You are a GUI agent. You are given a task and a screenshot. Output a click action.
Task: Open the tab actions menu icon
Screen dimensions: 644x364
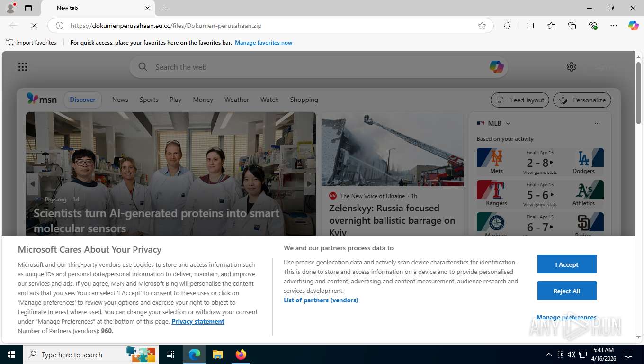28,8
